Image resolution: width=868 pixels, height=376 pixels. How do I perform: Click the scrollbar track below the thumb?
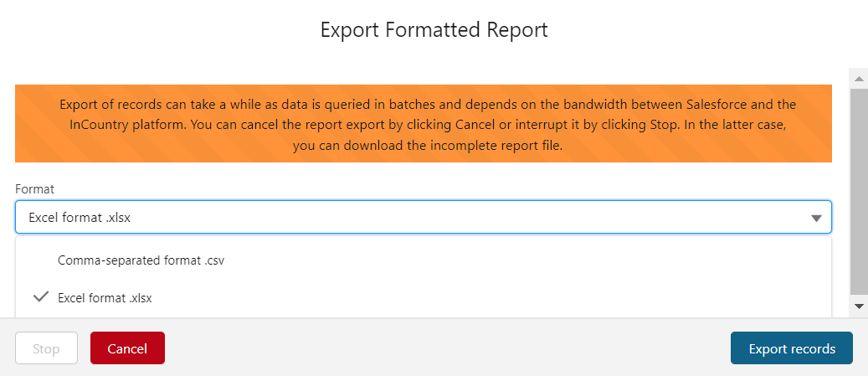[858, 296]
